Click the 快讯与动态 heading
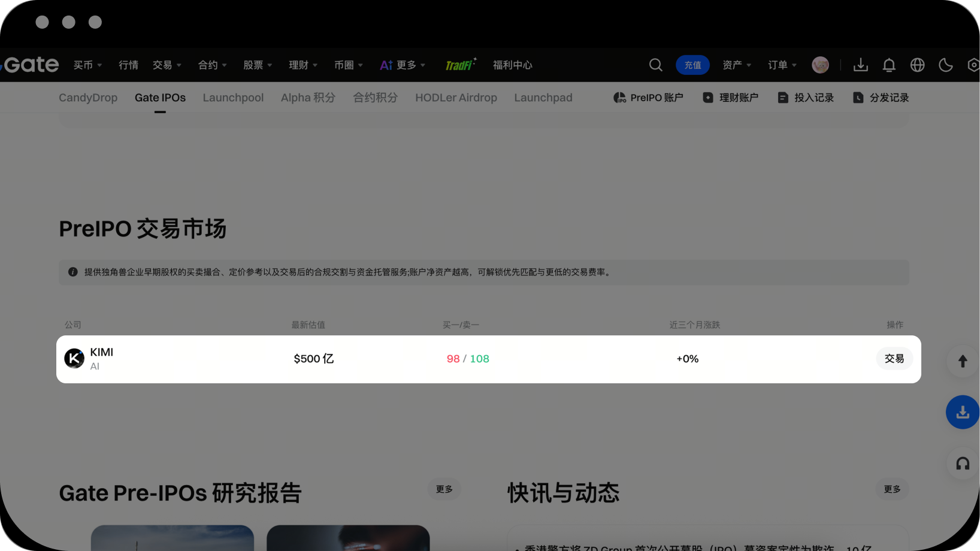 (563, 494)
